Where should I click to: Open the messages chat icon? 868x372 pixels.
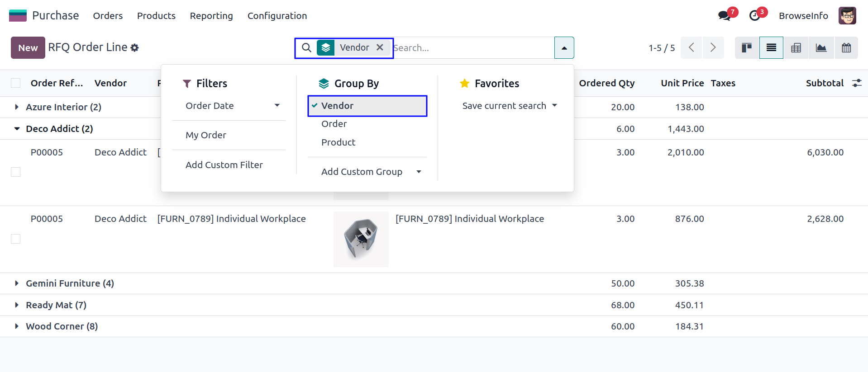(x=725, y=16)
